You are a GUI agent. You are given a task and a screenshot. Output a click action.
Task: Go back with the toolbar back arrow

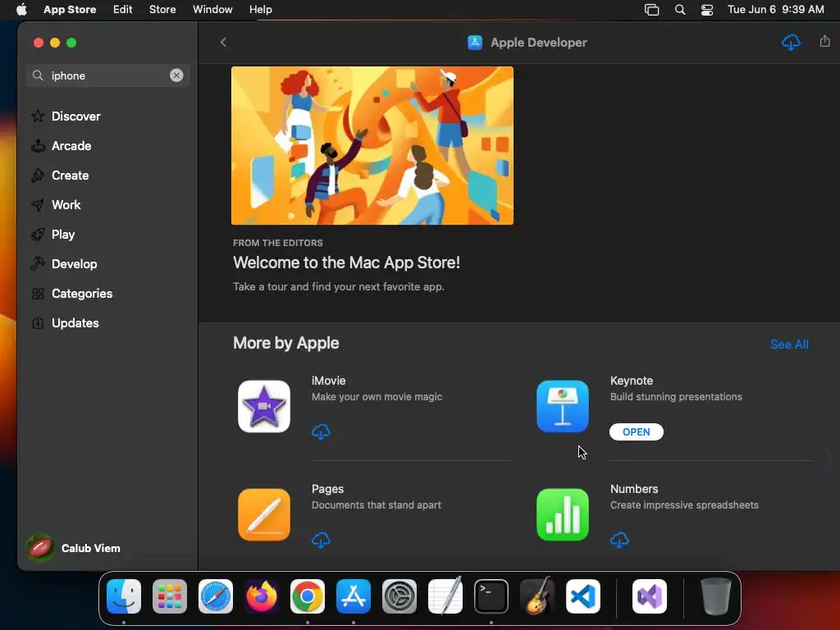(223, 42)
